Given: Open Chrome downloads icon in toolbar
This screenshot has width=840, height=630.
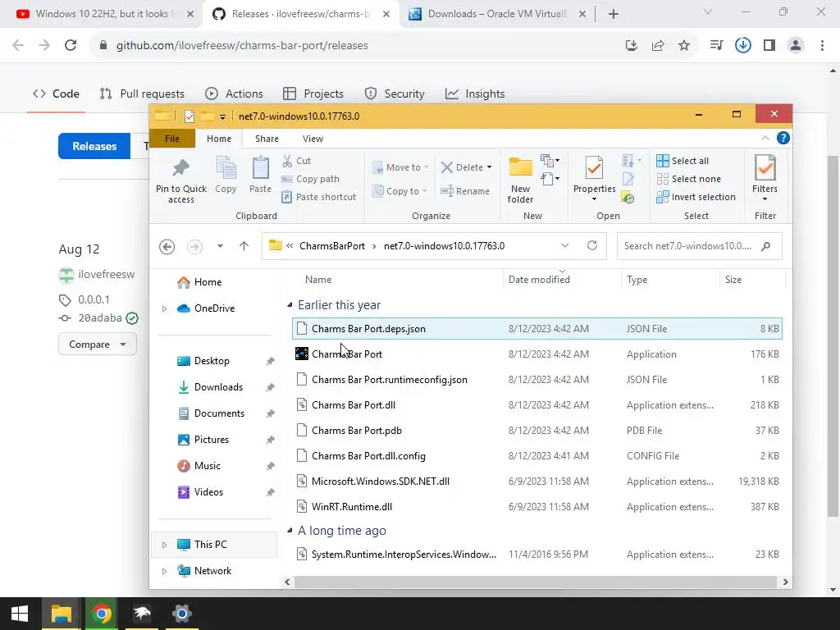Looking at the screenshot, I should [742, 46].
